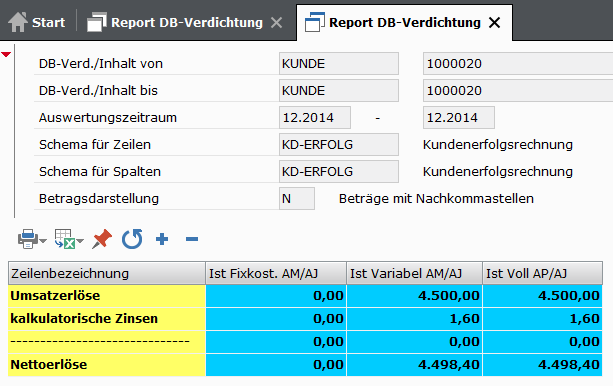Viewport: 613px width, 386px height.
Task: Close the inactive Report DB-Verdichtung tab
Action: point(276,23)
